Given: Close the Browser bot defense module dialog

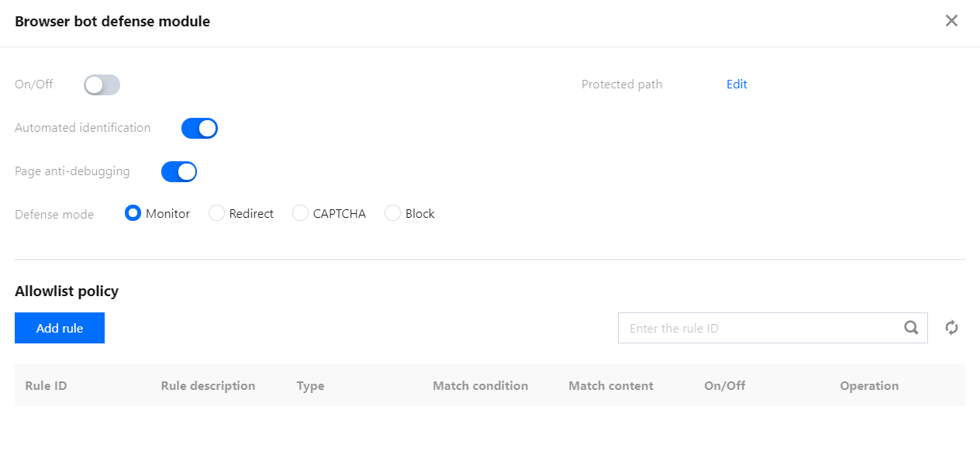Looking at the screenshot, I should pyautogui.click(x=951, y=21).
